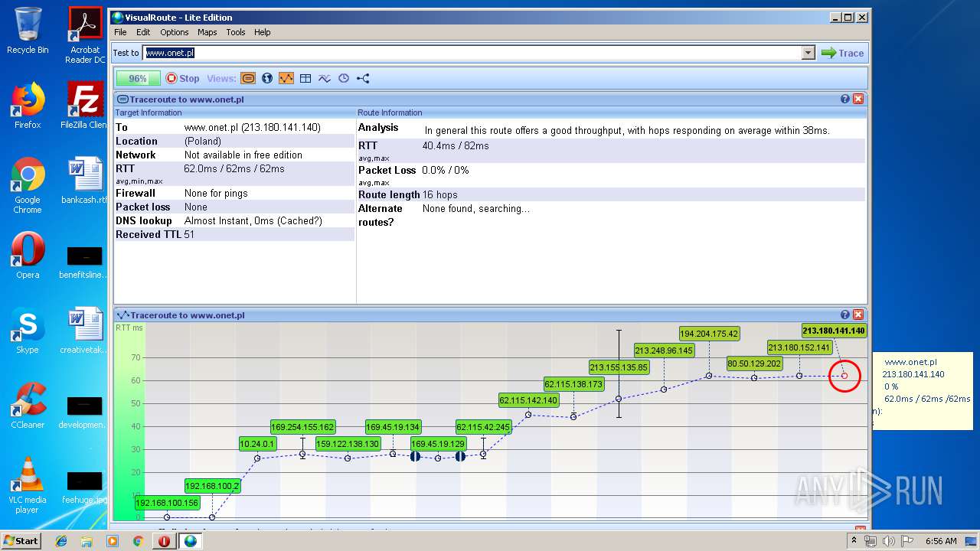Click the 62.115.42.245 hop label
This screenshot has width=980, height=551.
pyautogui.click(x=483, y=427)
